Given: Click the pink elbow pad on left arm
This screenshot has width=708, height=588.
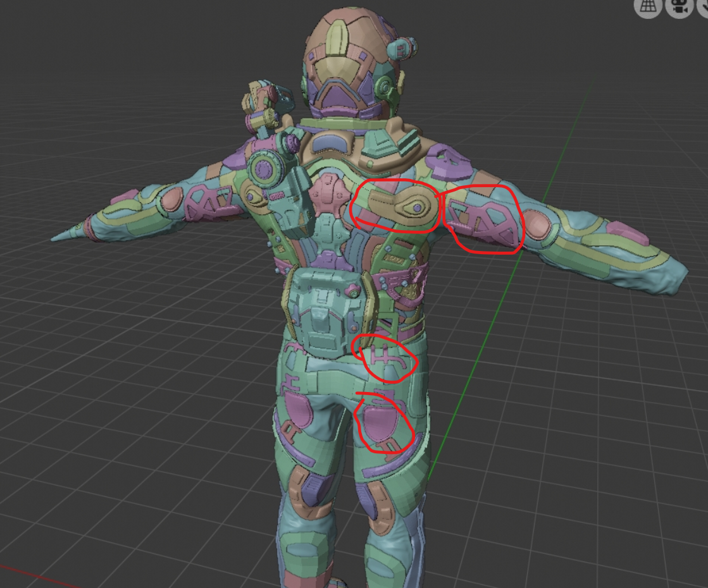Looking at the screenshot, I should (x=171, y=199).
